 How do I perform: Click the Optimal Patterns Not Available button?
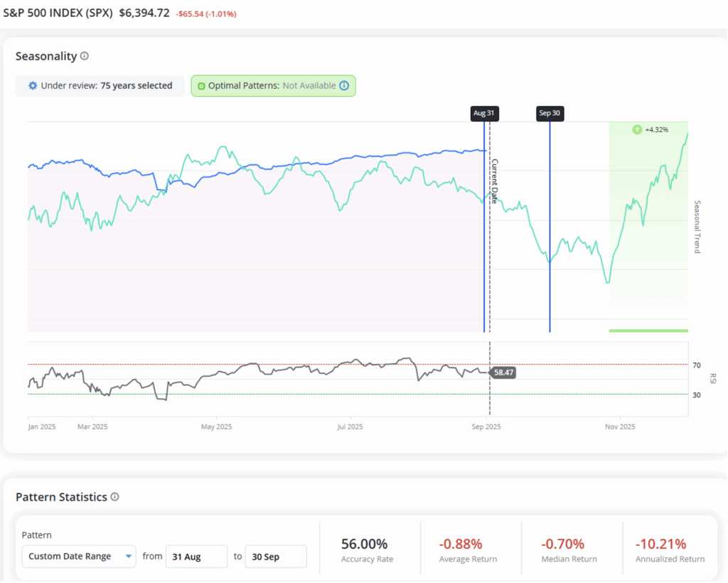[x=274, y=86]
